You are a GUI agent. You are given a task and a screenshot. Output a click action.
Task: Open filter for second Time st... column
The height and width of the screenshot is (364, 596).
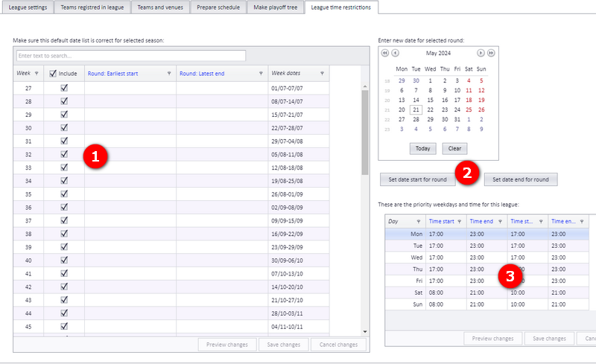pyautogui.click(x=541, y=222)
